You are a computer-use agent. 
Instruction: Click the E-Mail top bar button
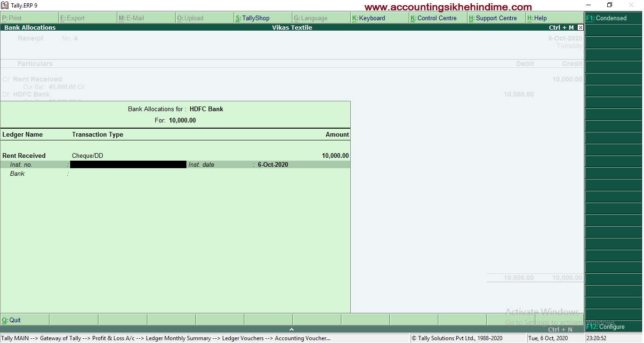(146, 18)
